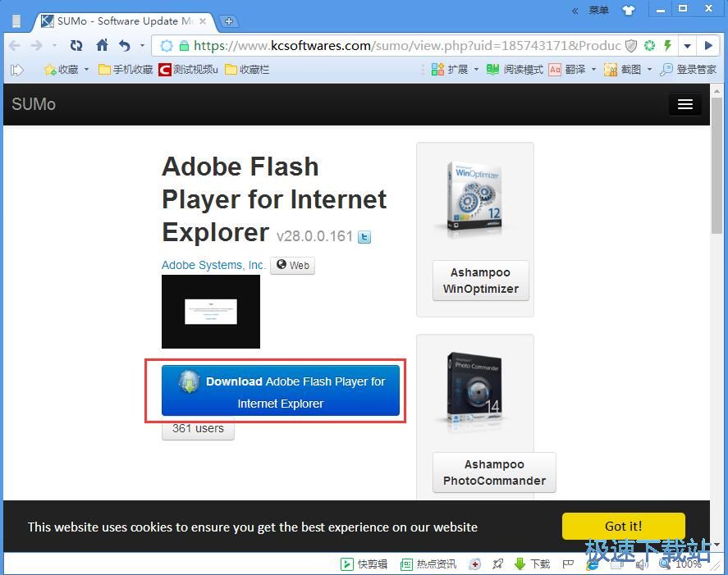Open the 手机收藏 bookmark folder

point(126,70)
